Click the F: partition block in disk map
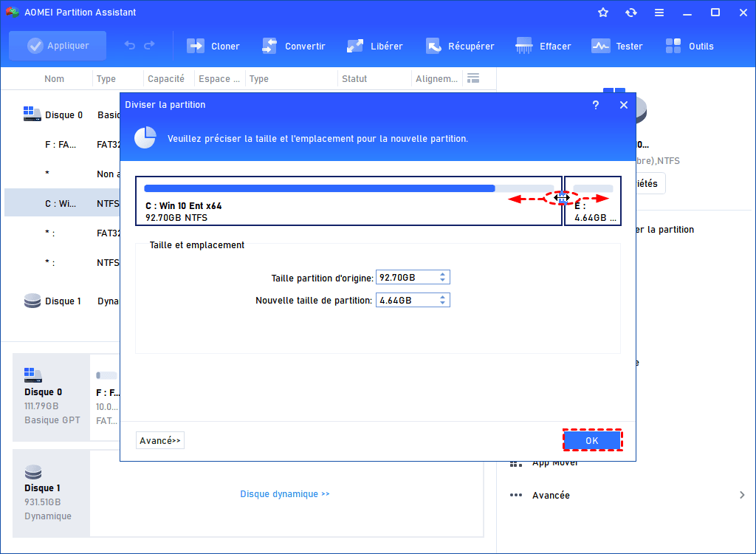This screenshot has width=756, height=554. pos(106,397)
